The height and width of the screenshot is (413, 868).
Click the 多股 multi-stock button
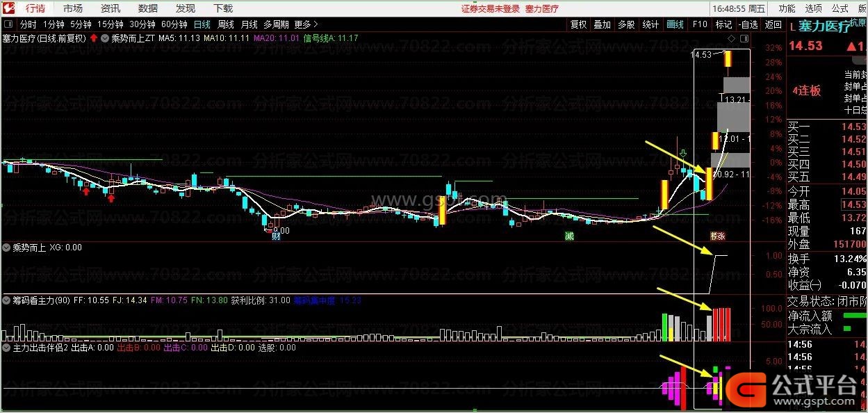point(626,24)
